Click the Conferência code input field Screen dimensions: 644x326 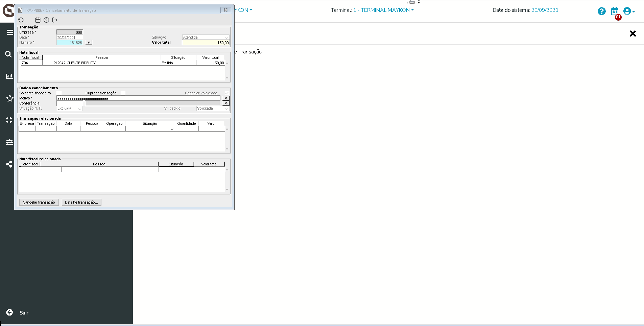[x=70, y=103]
